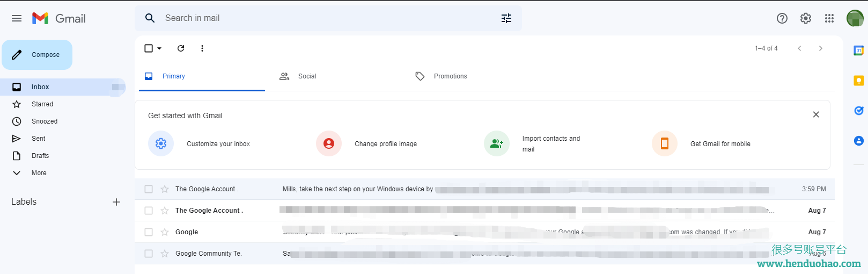Switch to the Social tab

coord(306,76)
